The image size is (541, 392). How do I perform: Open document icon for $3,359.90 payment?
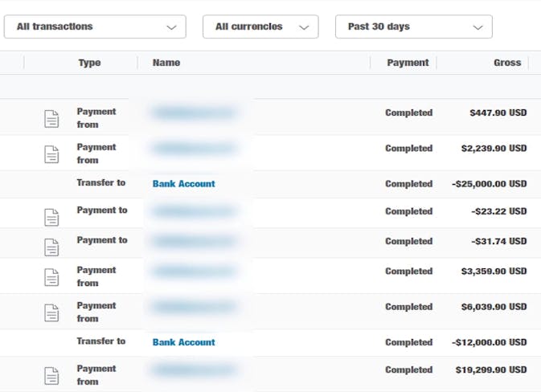[51, 277]
